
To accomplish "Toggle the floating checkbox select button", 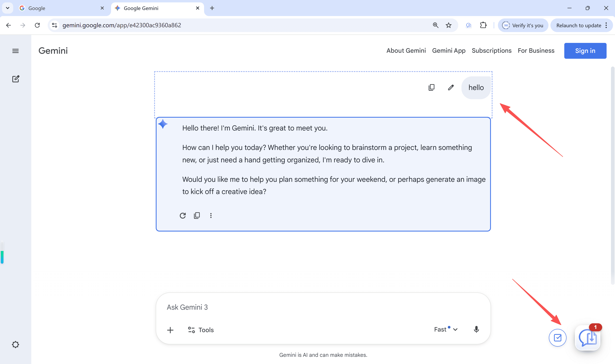I will (557, 338).
